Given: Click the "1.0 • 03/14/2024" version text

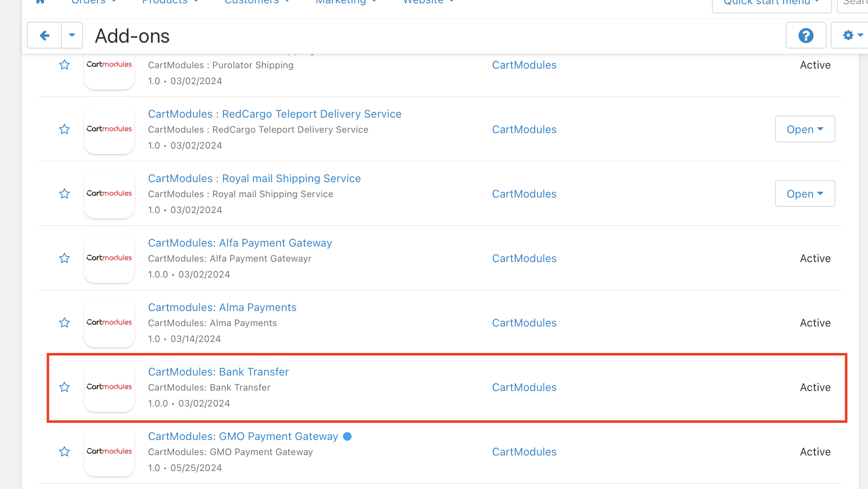Looking at the screenshot, I should pyautogui.click(x=185, y=339).
